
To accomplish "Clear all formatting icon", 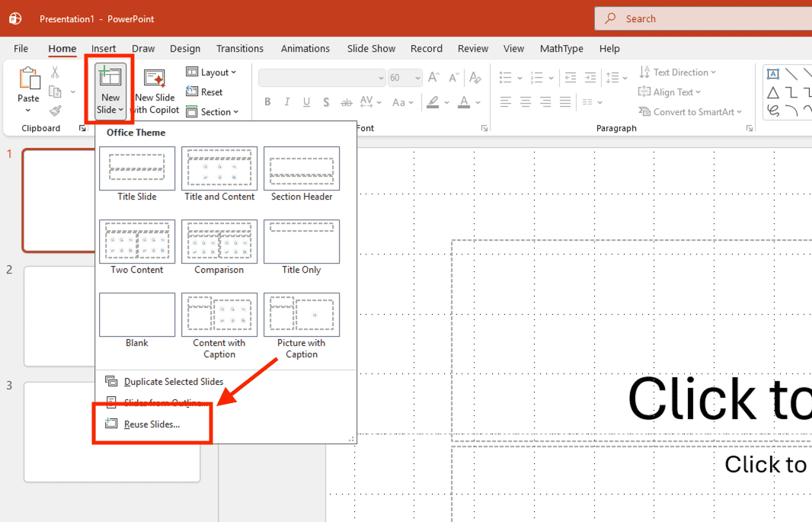I will [x=475, y=78].
